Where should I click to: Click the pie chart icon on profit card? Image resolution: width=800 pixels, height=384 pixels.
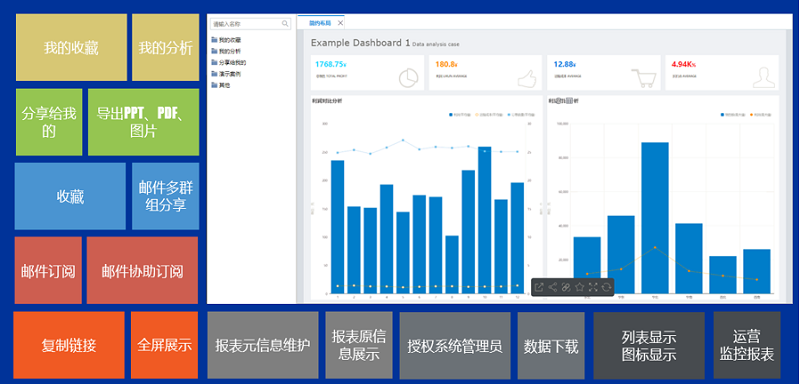click(408, 78)
